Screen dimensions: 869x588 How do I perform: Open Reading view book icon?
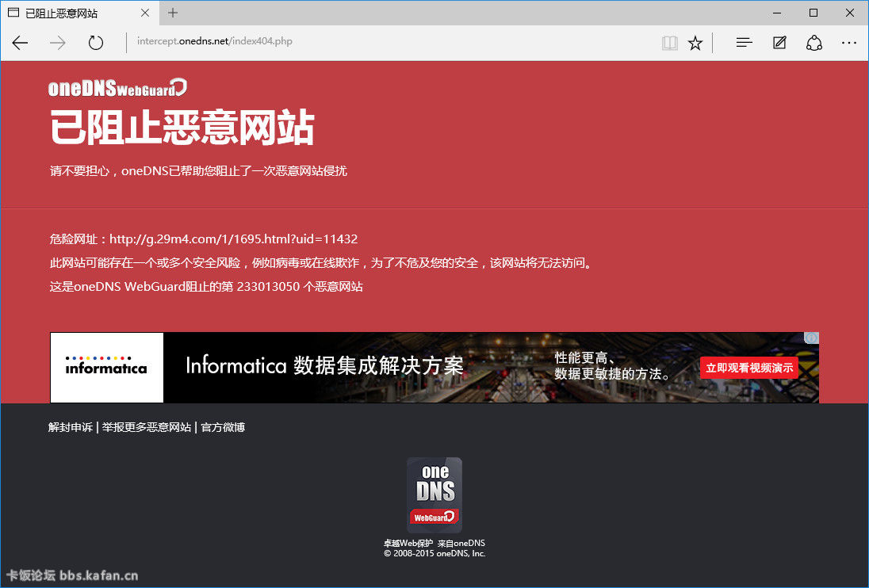669,43
